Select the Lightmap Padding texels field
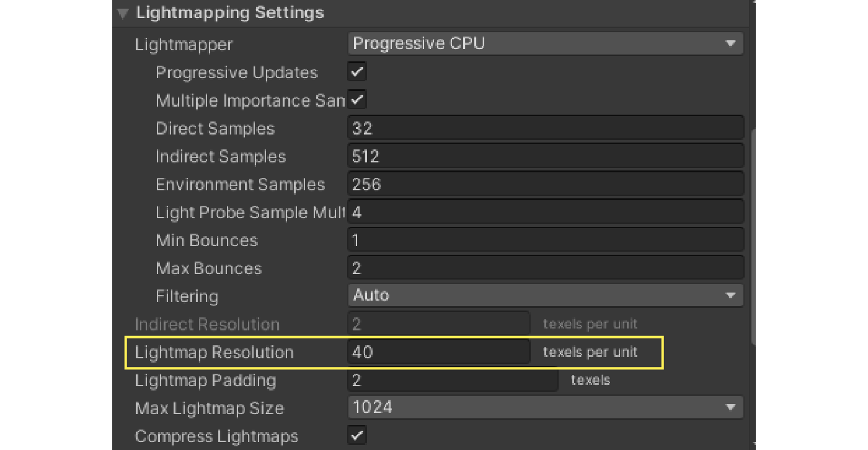This screenshot has height=450, width=868. (453, 380)
